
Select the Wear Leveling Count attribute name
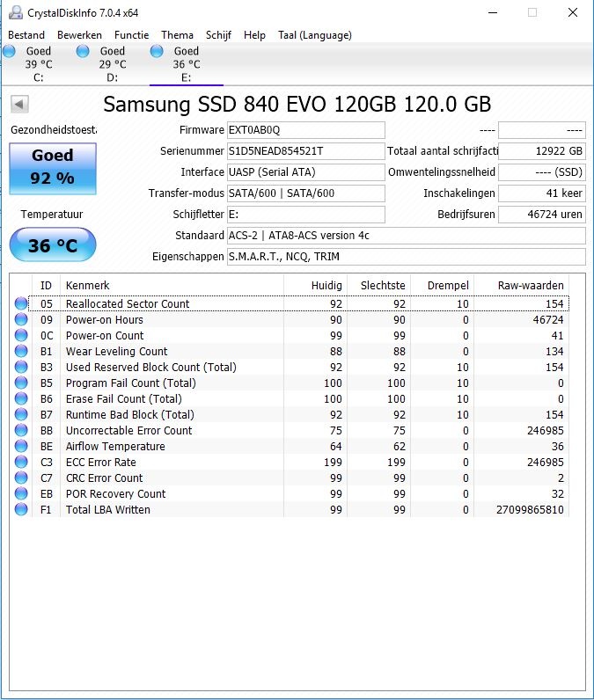click(x=116, y=352)
